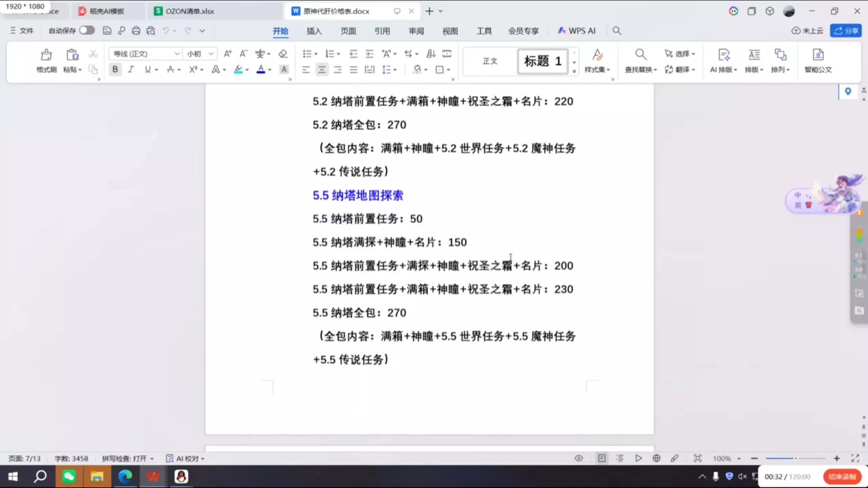
Task: Click the Smart Official Document icon
Action: [818, 55]
